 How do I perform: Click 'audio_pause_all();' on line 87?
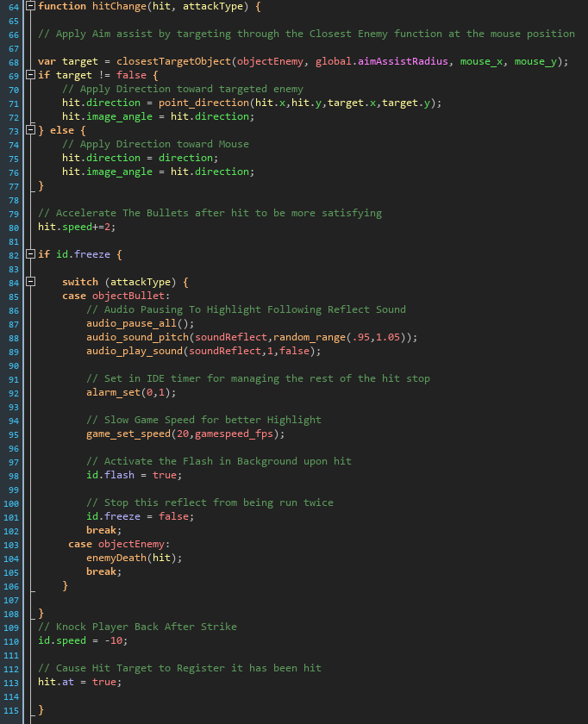[x=140, y=323]
